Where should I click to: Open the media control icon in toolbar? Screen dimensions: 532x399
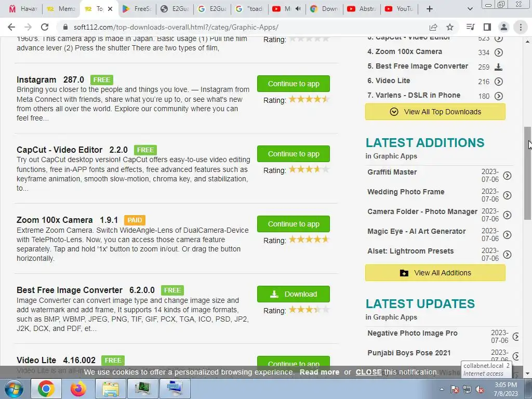pyautogui.click(x=470, y=27)
